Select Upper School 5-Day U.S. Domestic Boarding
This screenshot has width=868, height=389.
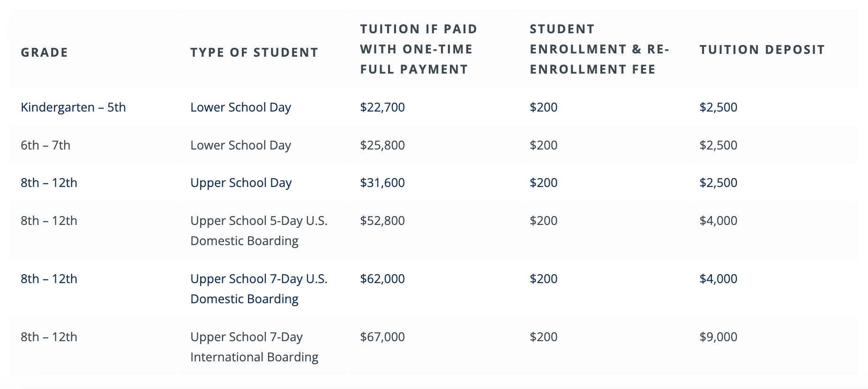pyautogui.click(x=259, y=231)
